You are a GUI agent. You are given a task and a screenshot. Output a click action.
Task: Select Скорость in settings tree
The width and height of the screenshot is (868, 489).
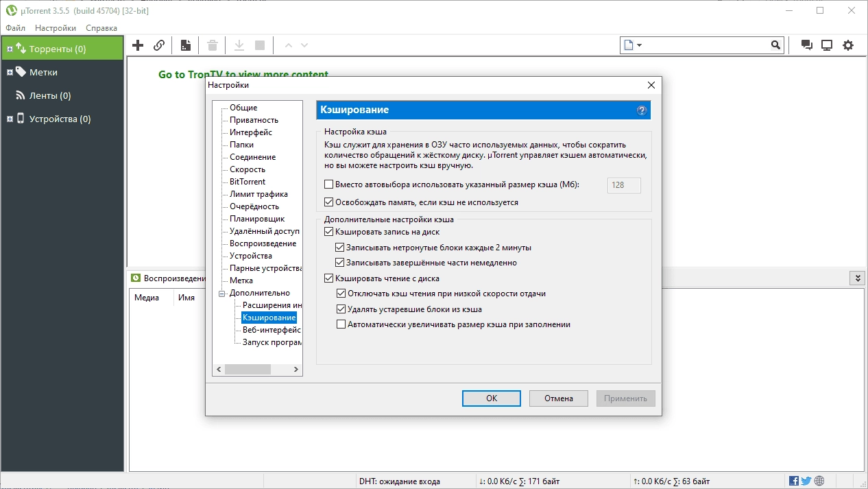[x=248, y=169]
